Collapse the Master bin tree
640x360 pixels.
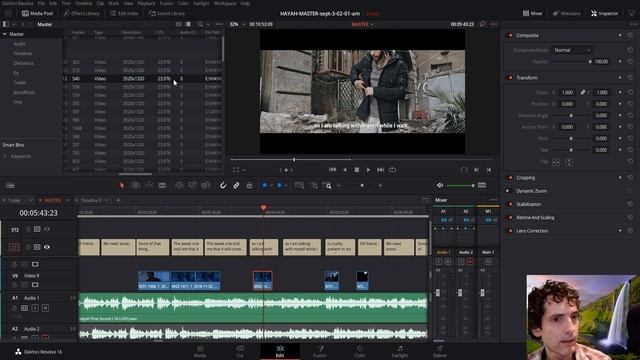point(4,34)
